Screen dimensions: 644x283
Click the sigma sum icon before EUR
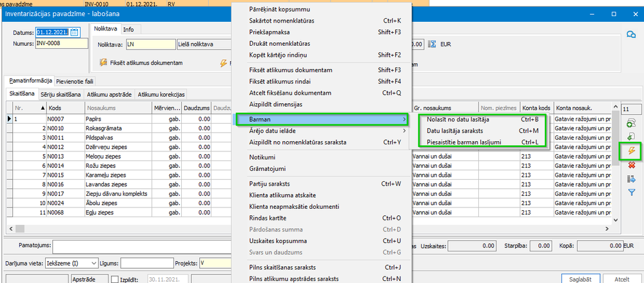click(x=432, y=44)
